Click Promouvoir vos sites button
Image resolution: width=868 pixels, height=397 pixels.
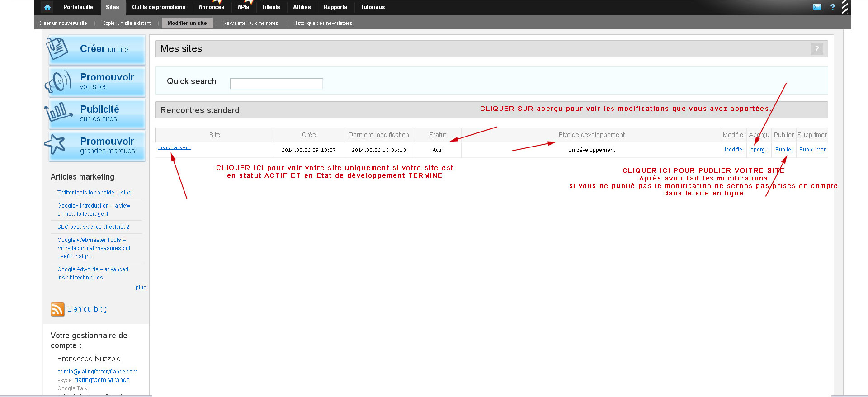click(x=97, y=81)
